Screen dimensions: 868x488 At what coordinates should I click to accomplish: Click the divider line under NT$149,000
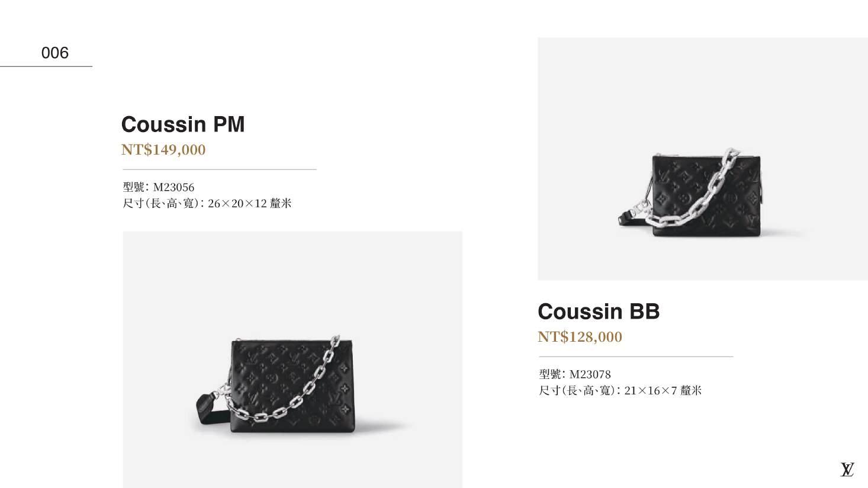click(220, 169)
